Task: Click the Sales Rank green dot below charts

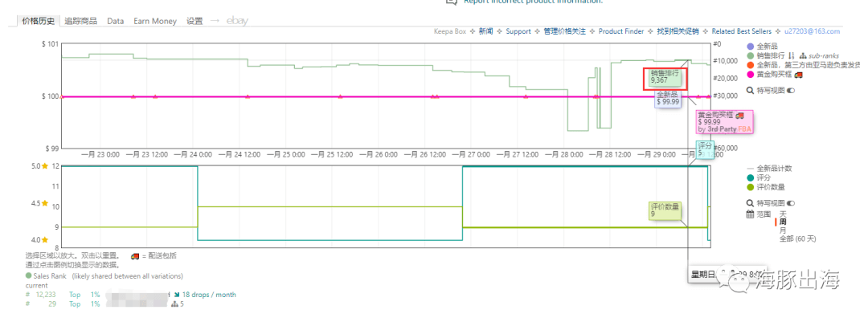Action: tap(28, 275)
